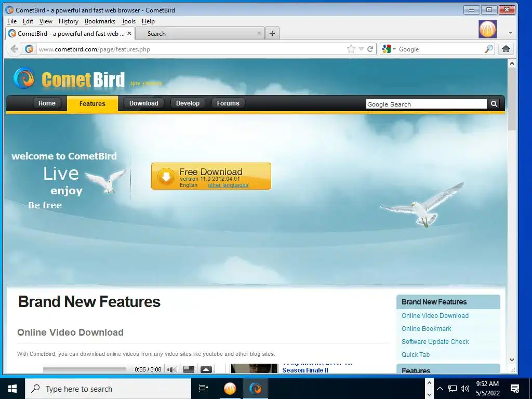Click the video progress bar
The width and height of the screenshot is (532, 399).
[85, 369]
